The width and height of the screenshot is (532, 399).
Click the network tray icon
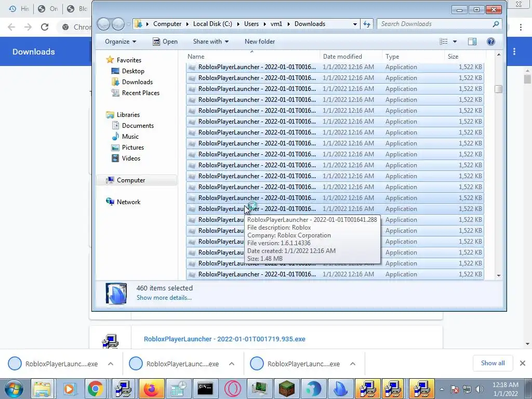click(x=467, y=389)
